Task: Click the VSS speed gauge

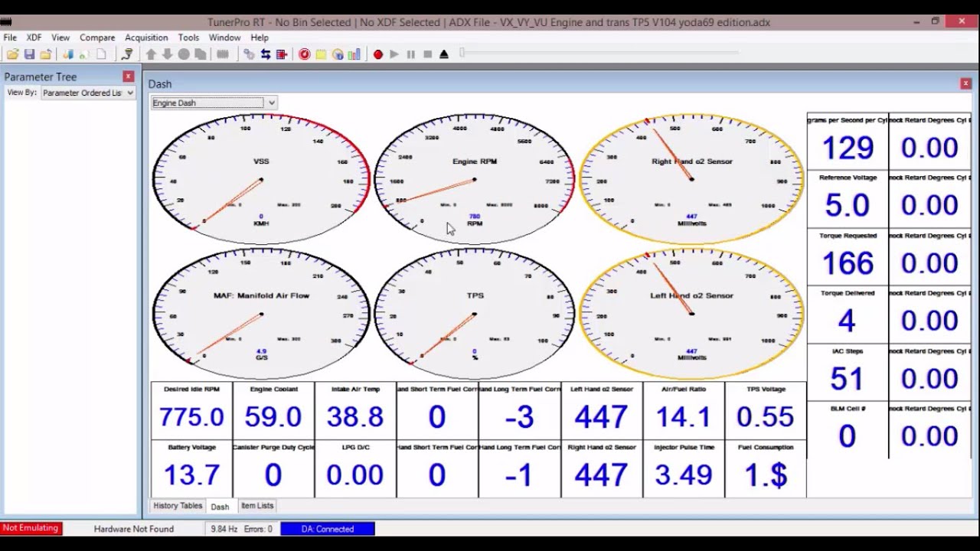Action: point(261,179)
